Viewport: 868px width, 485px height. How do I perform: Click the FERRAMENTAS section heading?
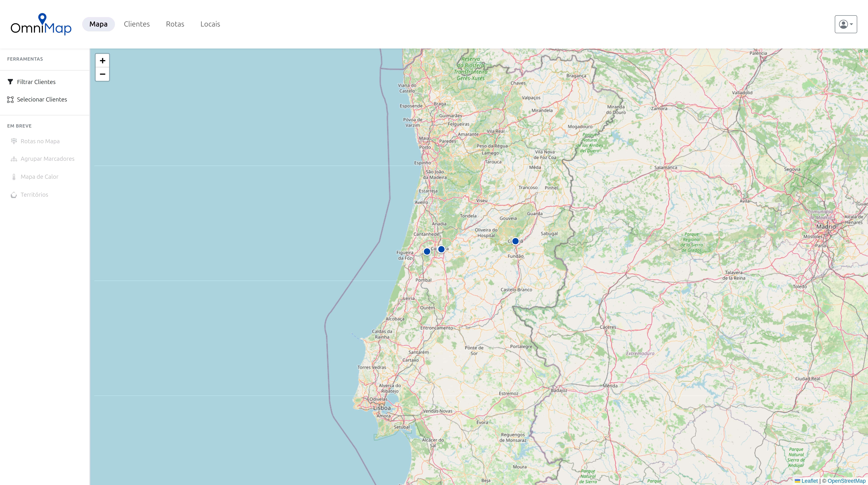(x=25, y=59)
